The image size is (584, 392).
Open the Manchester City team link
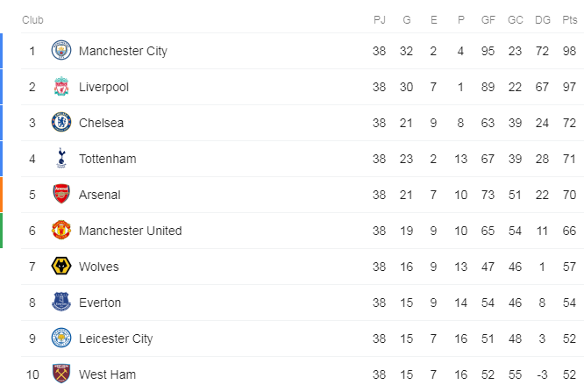point(123,51)
